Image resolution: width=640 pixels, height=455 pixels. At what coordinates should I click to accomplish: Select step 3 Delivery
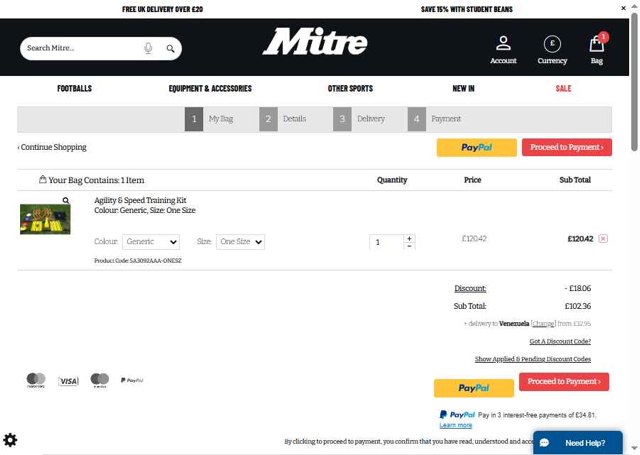point(359,119)
